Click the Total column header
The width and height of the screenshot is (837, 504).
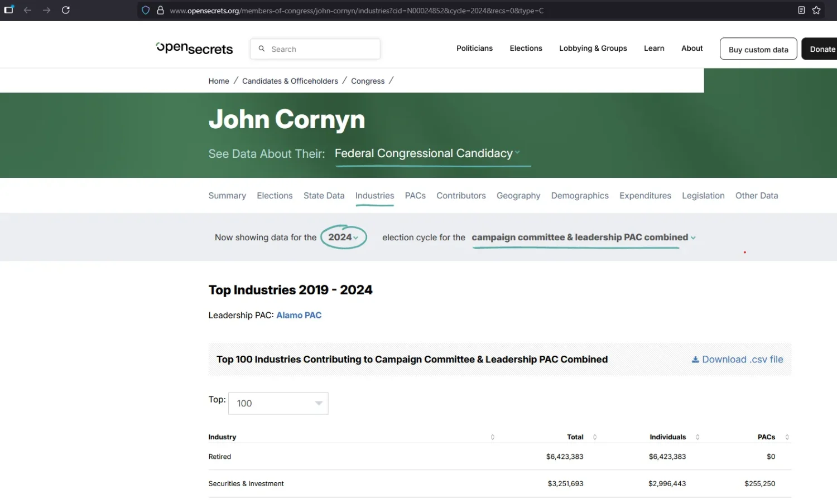click(575, 437)
